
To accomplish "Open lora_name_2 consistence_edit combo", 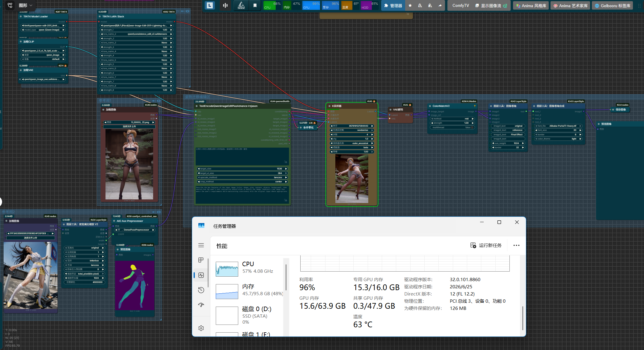I will click(136, 34).
